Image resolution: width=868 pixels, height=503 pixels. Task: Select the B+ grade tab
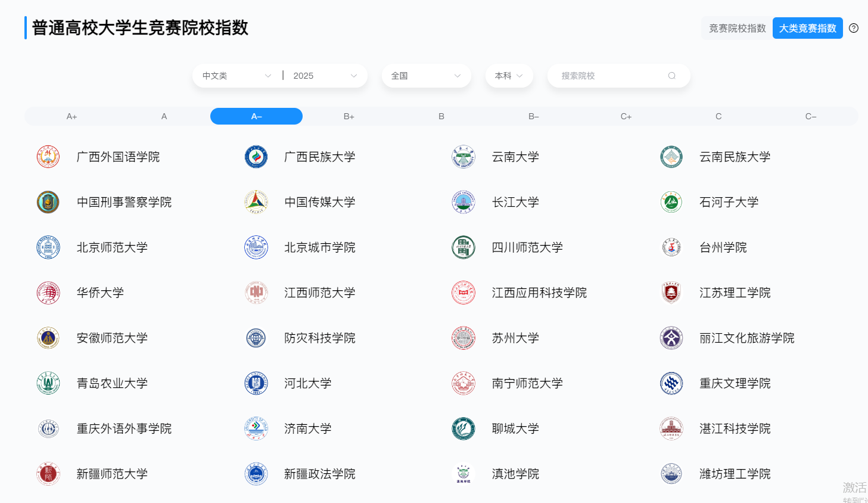(349, 116)
